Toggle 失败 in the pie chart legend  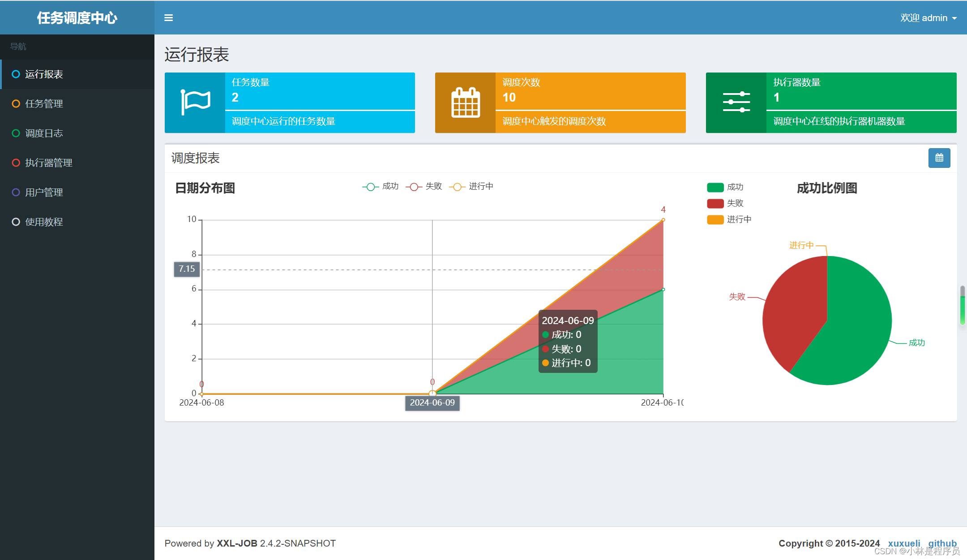click(725, 203)
